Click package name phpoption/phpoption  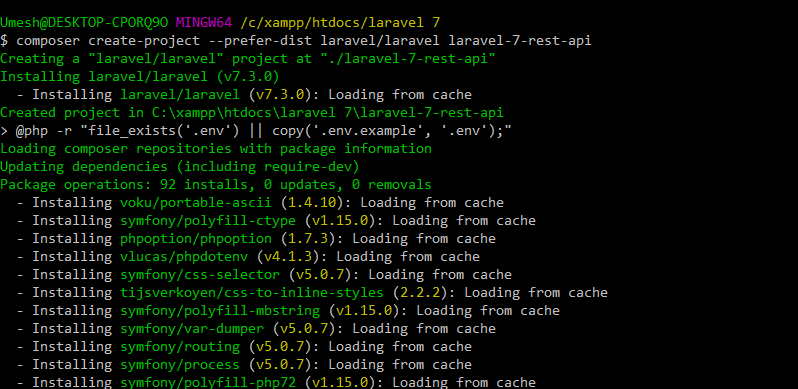coord(196,238)
